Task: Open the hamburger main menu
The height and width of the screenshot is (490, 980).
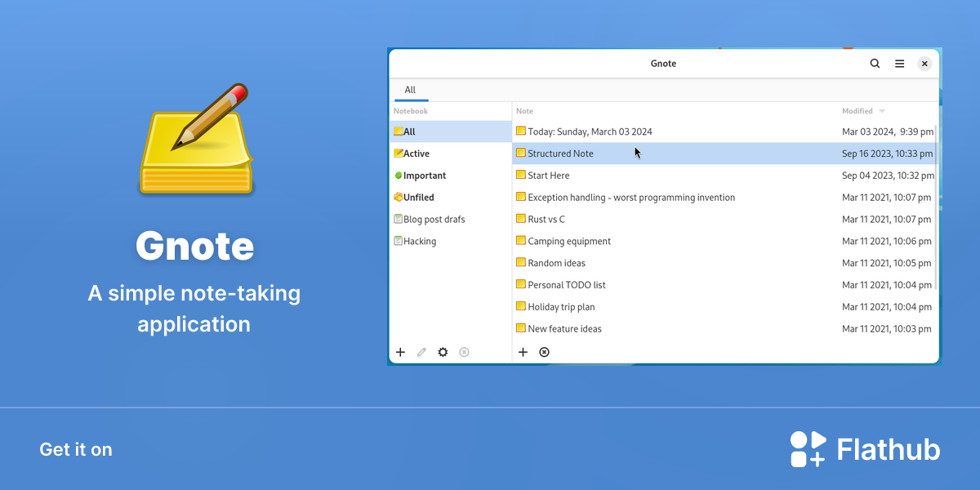Action: click(899, 64)
